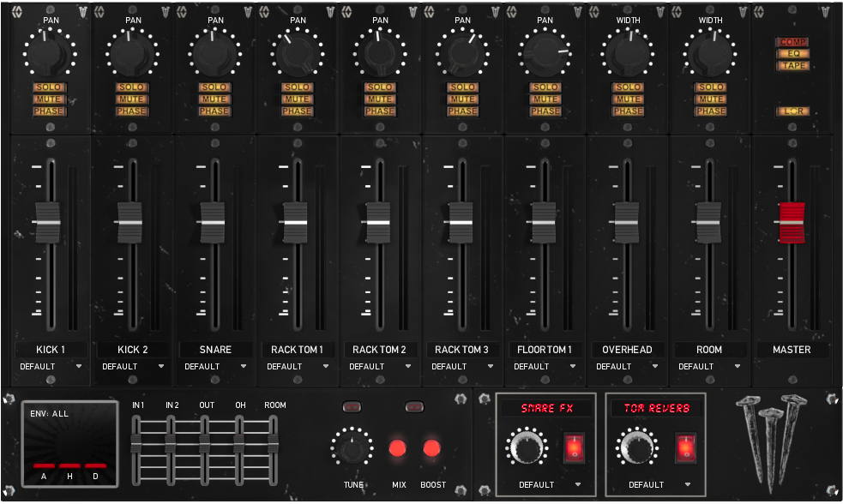The width and height of the screenshot is (843, 504).
Task: Open the ROOM channel DEFAULT dropdown
Action: 709,366
